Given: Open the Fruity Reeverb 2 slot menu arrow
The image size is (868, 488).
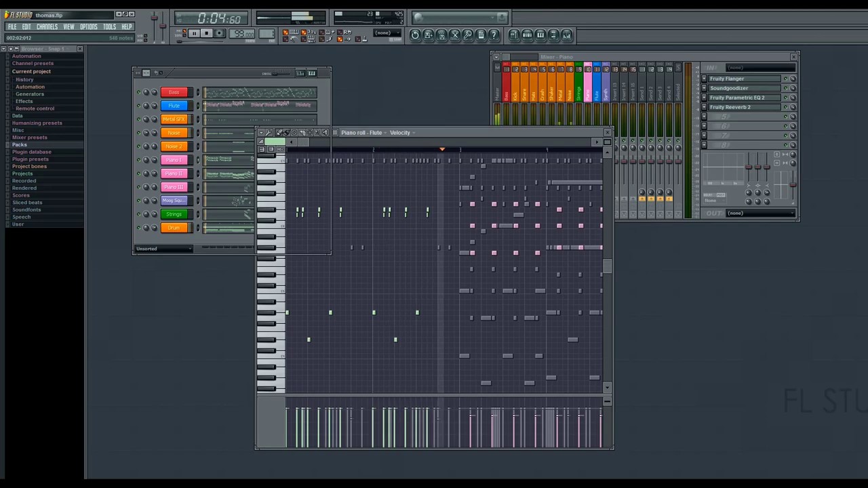Looking at the screenshot, I should pyautogui.click(x=704, y=107).
